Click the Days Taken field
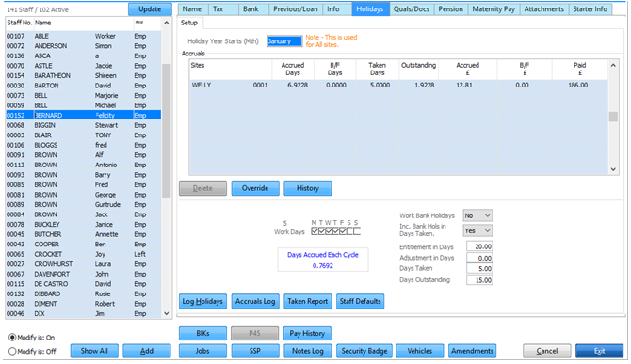631x364 pixels. pos(479,269)
